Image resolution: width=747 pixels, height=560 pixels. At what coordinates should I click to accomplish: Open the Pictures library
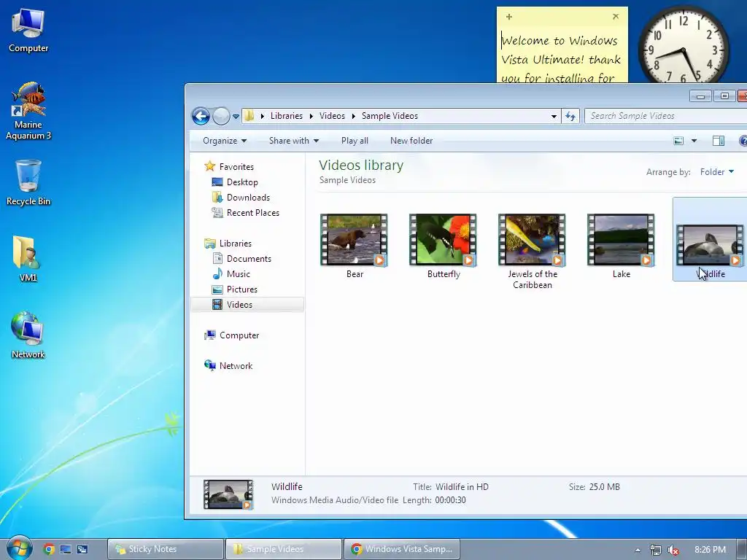click(x=242, y=289)
